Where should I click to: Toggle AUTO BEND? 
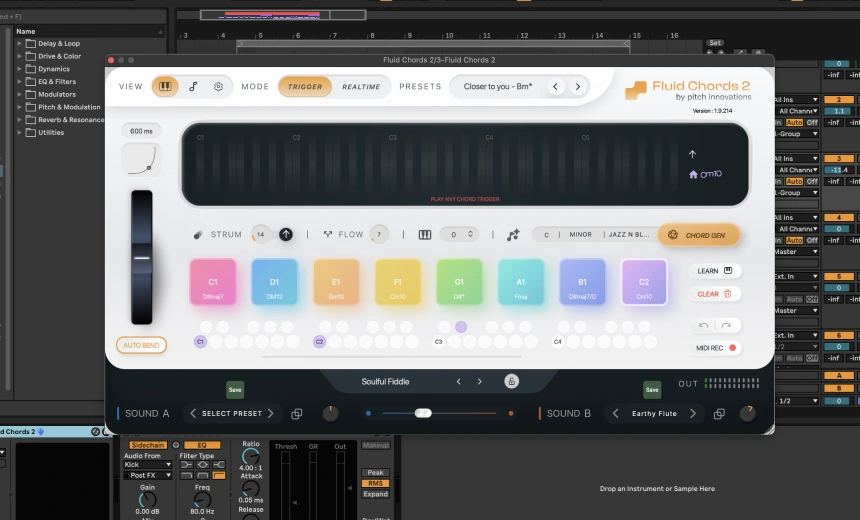(141, 345)
